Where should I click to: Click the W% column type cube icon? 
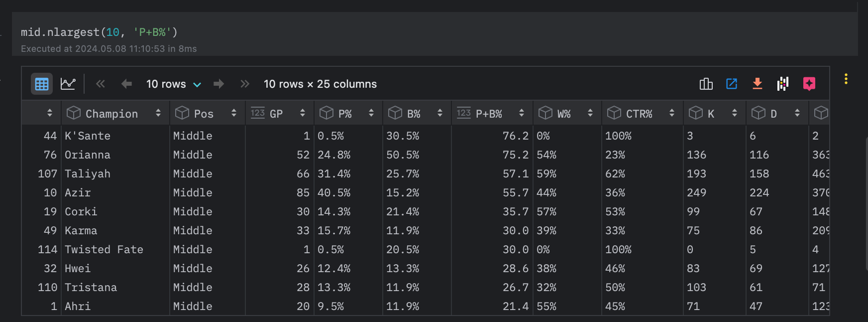[x=545, y=113]
